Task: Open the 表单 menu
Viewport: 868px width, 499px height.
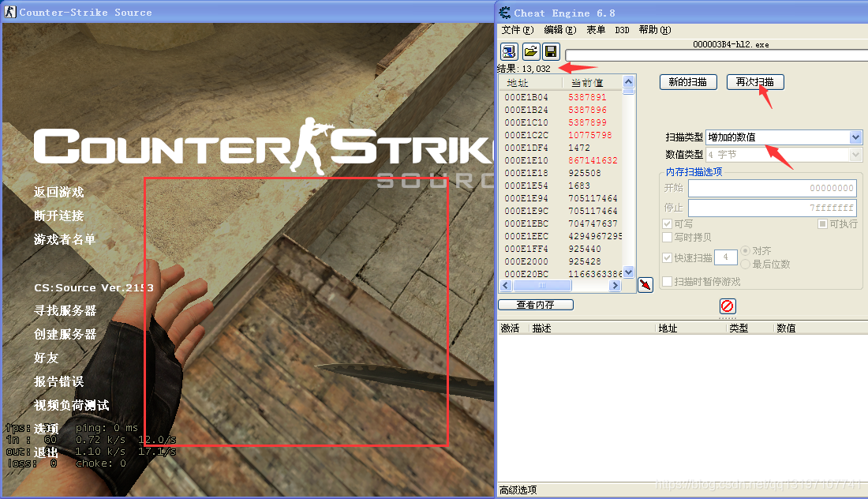Action: point(596,30)
